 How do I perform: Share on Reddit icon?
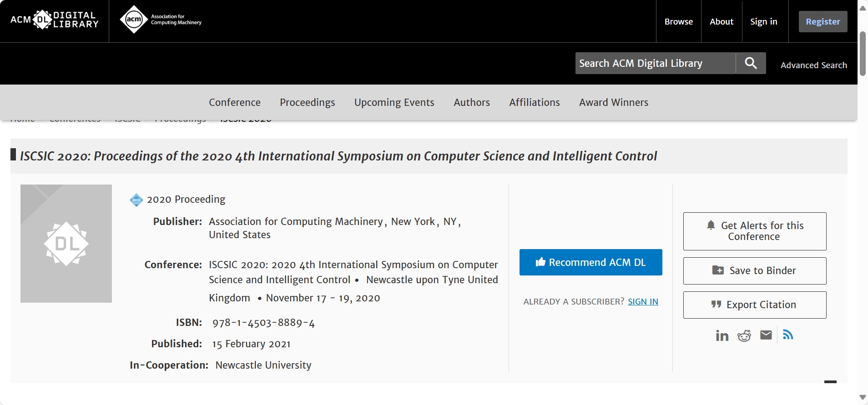[744, 335]
